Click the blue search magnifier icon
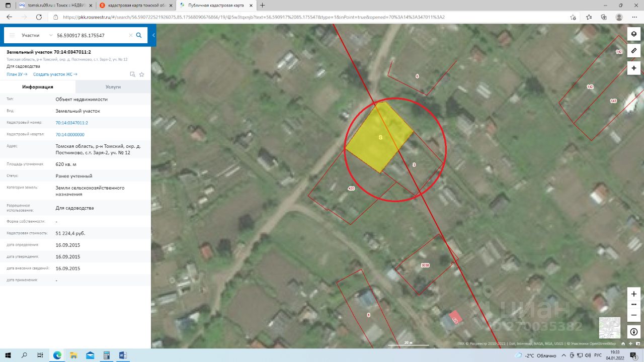Screen dimensions: 644x362 (x=139, y=36)
